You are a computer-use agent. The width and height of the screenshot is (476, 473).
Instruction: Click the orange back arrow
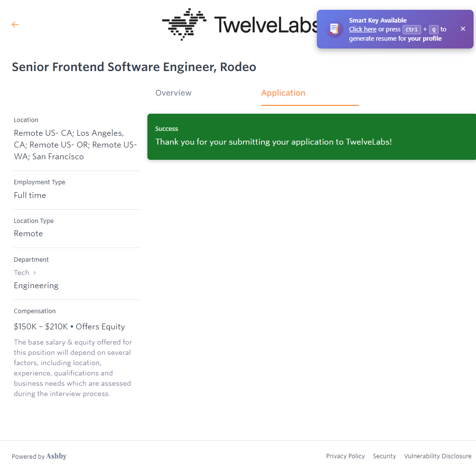pos(15,25)
